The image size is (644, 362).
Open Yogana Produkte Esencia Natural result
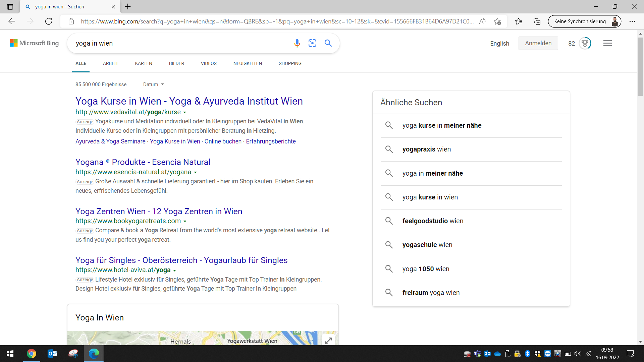(x=143, y=162)
